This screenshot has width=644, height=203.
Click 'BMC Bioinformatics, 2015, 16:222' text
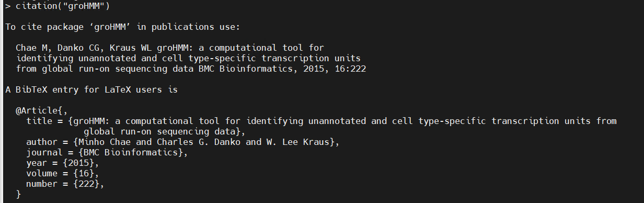[285, 69]
